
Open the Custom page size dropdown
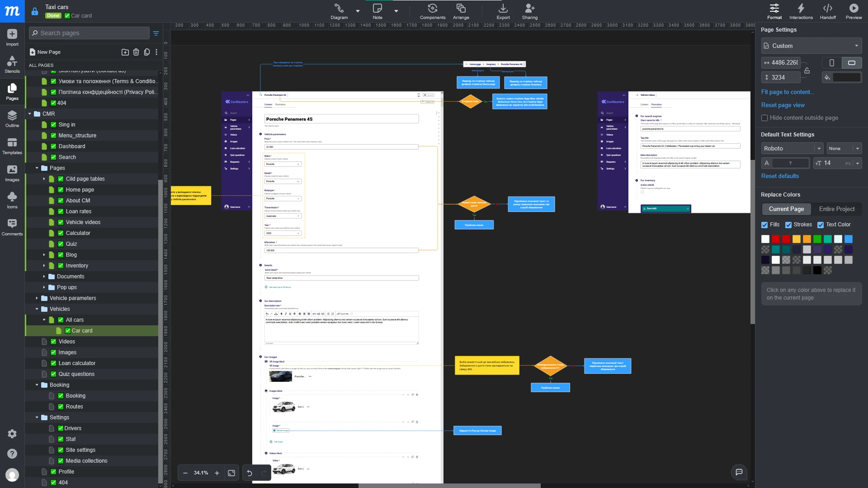pos(811,46)
